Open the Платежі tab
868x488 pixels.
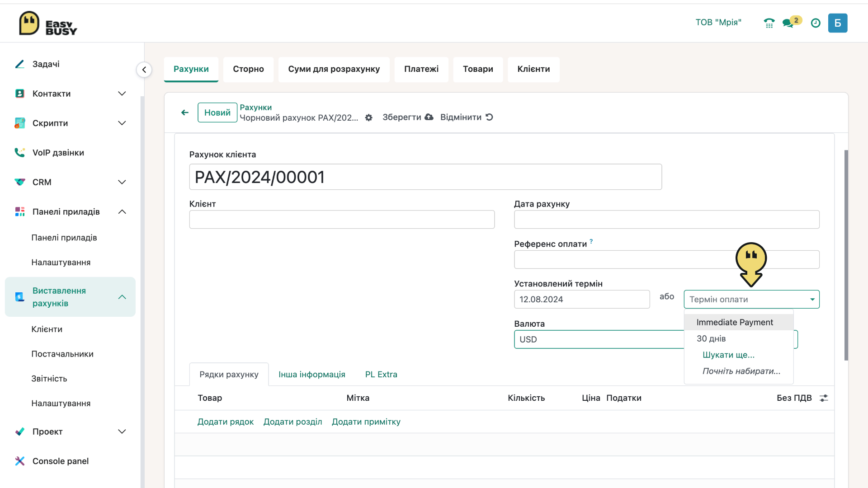[x=421, y=69]
